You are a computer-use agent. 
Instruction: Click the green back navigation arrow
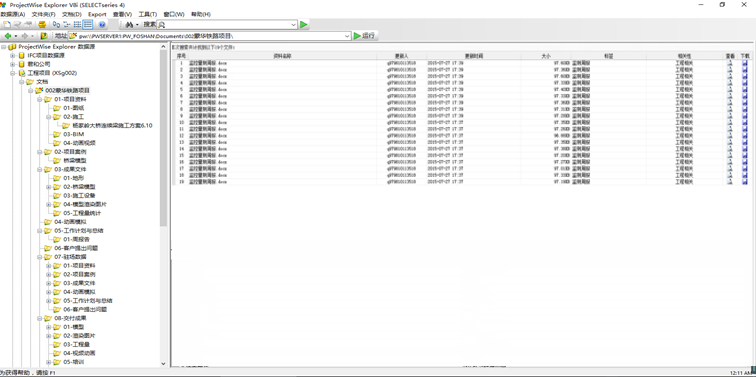8,36
